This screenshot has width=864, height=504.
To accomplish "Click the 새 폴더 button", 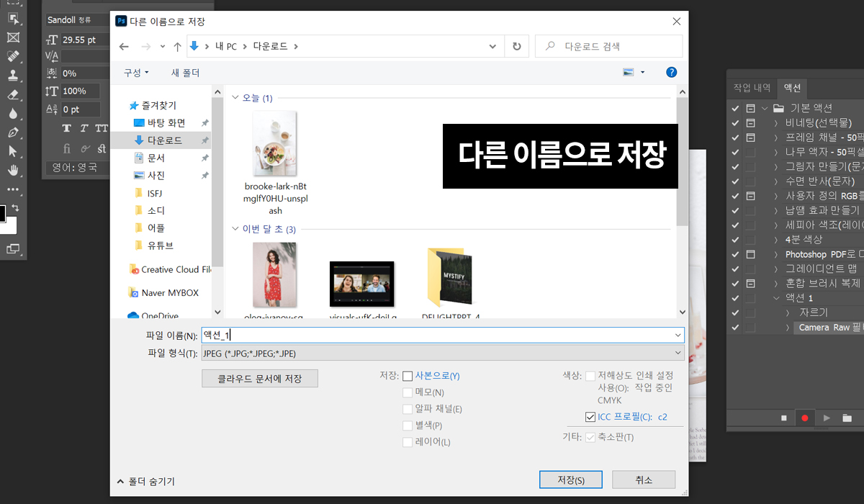I will tap(185, 73).
